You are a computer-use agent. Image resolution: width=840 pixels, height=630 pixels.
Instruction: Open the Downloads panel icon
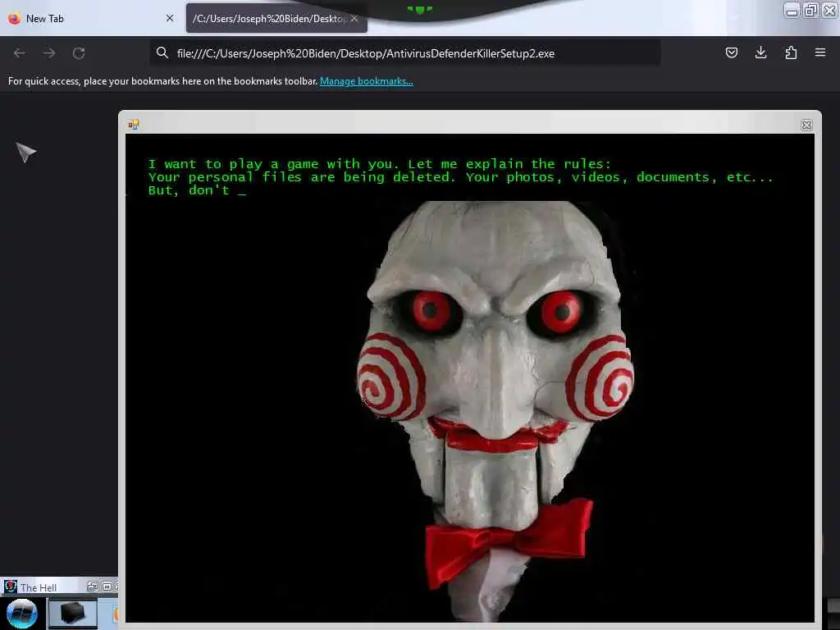(760, 52)
